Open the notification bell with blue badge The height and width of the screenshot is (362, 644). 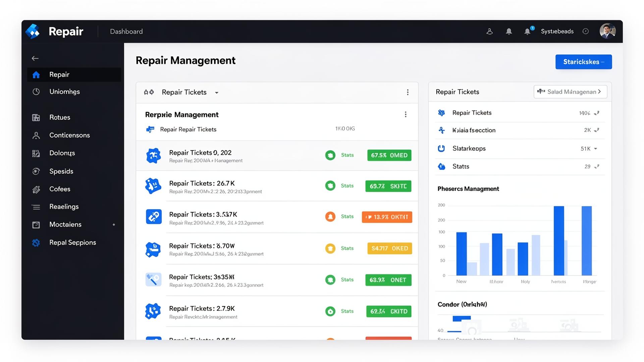[x=528, y=31]
